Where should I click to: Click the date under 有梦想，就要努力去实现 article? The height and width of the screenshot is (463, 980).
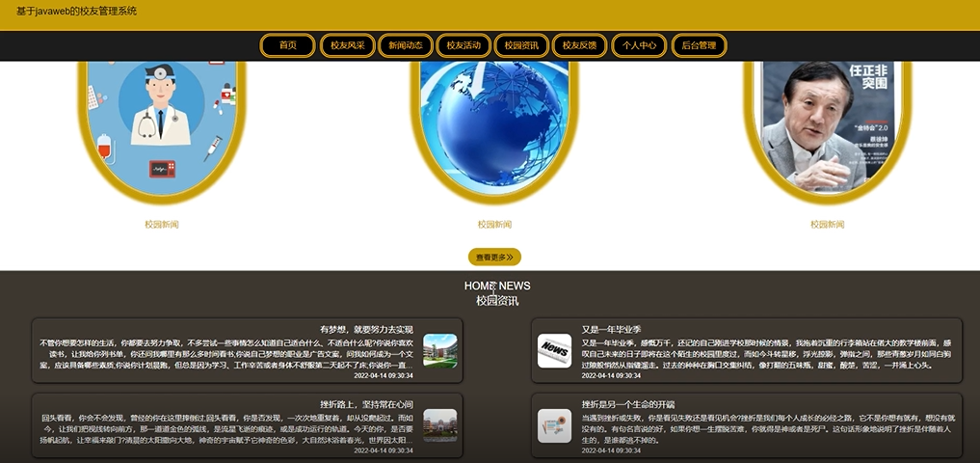pyautogui.click(x=384, y=376)
